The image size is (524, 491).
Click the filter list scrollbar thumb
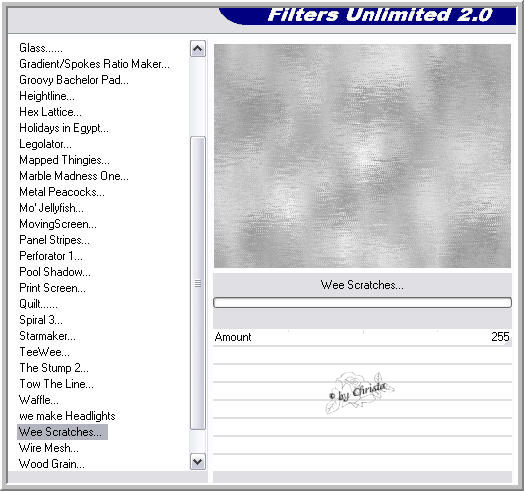pos(198,283)
